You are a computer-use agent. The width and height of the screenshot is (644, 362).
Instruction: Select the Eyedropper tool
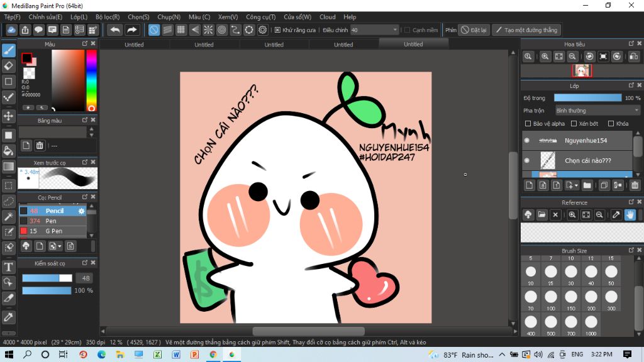pos(9,317)
